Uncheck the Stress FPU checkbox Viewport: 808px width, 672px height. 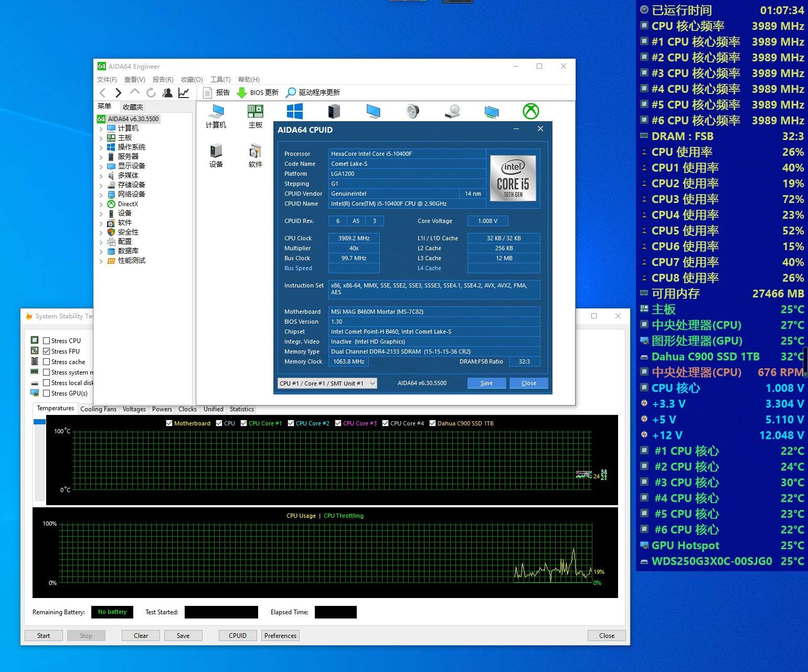(x=47, y=351)
